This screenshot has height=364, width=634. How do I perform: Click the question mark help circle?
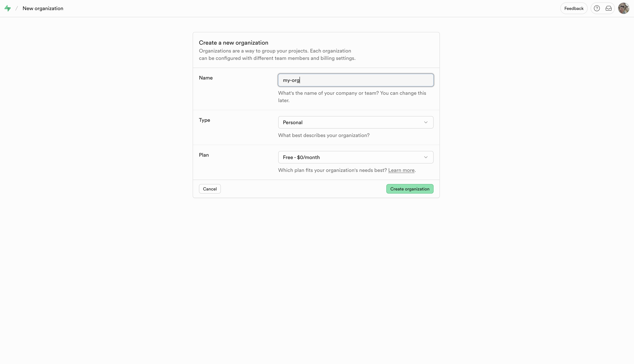coord(597,8)
